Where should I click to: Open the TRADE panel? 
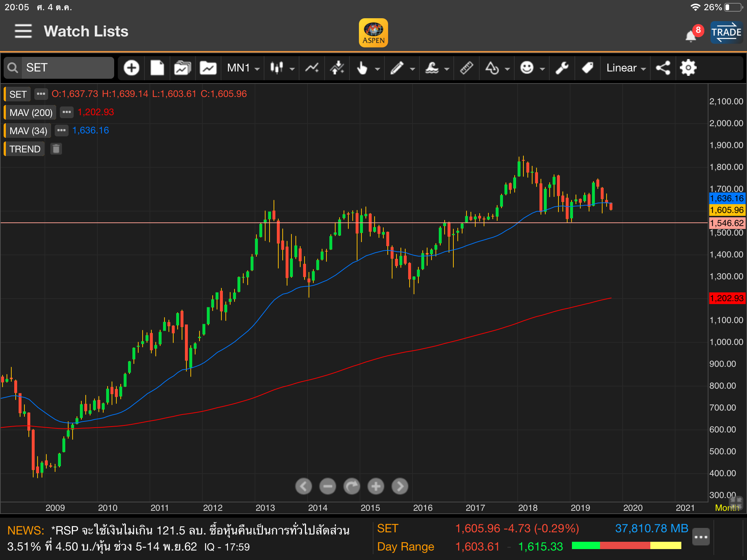(x=726, y=32)
